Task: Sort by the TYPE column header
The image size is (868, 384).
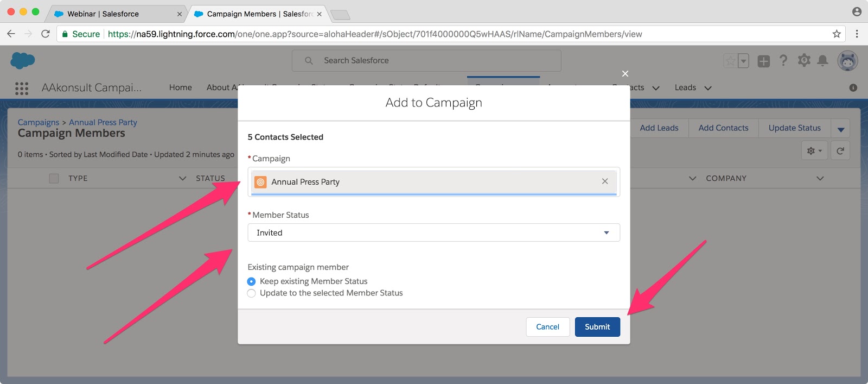Action: pos(78,178)
